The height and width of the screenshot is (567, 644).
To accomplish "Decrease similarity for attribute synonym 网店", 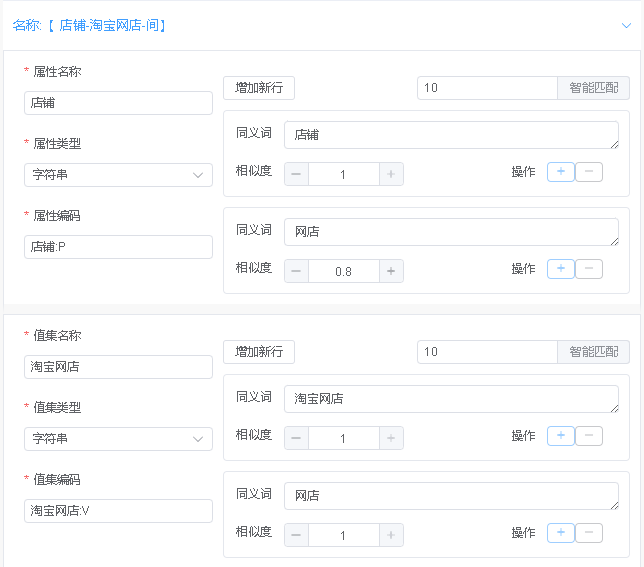I will pyautogui.click(x=297, y=271).
